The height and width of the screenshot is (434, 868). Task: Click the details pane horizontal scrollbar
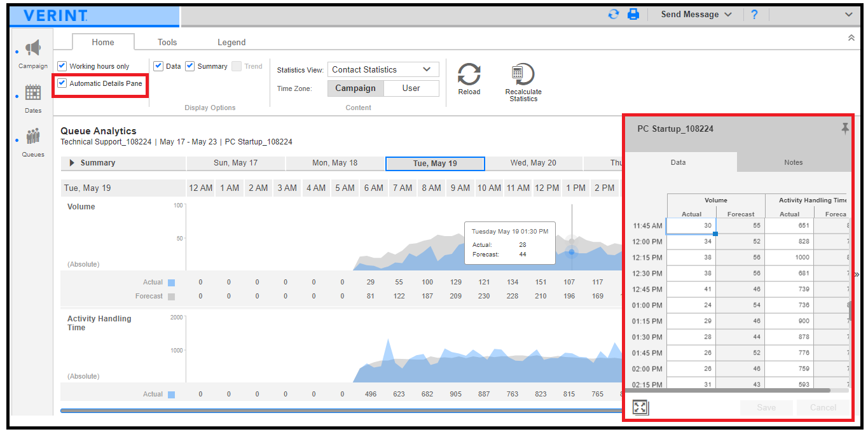(x=728, y=391)
